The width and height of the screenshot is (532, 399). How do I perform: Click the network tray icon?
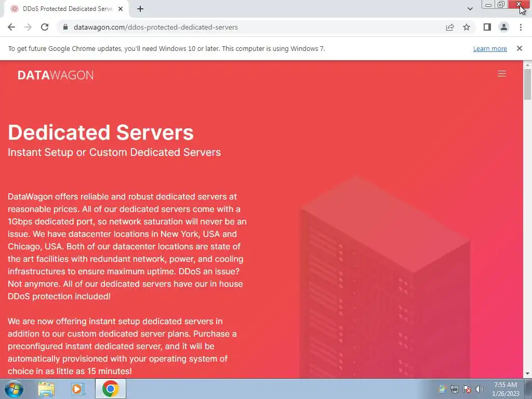click(454, 389)
